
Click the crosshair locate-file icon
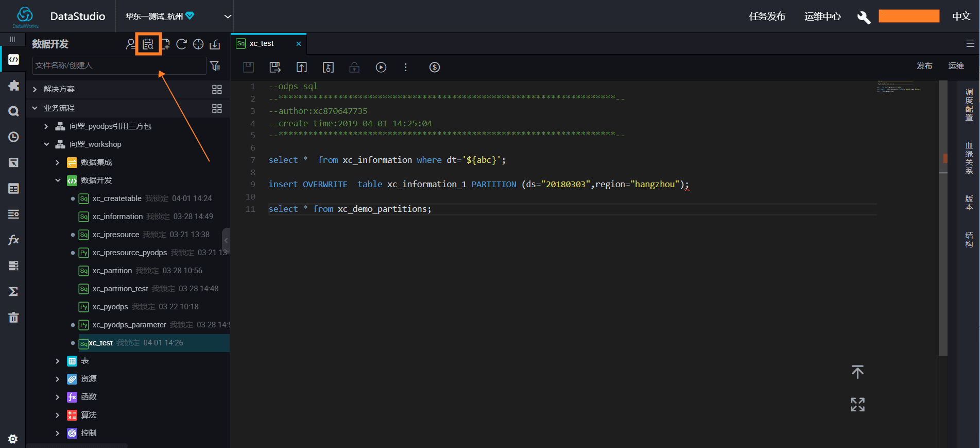(x=198, y=44)
